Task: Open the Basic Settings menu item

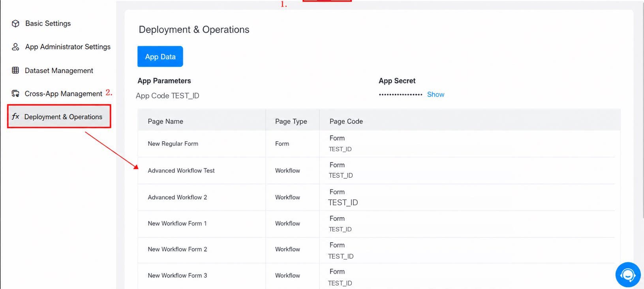Action: (48, 24)
